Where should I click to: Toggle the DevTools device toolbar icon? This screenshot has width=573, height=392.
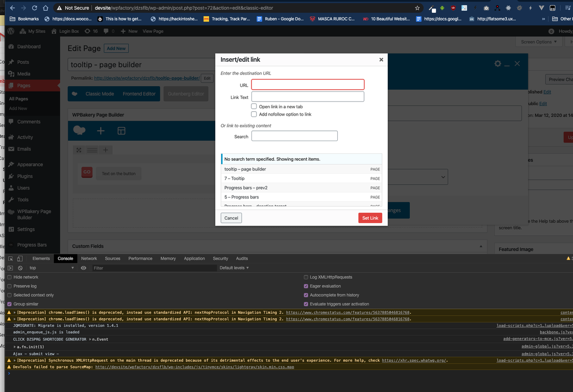coord(20,259)
